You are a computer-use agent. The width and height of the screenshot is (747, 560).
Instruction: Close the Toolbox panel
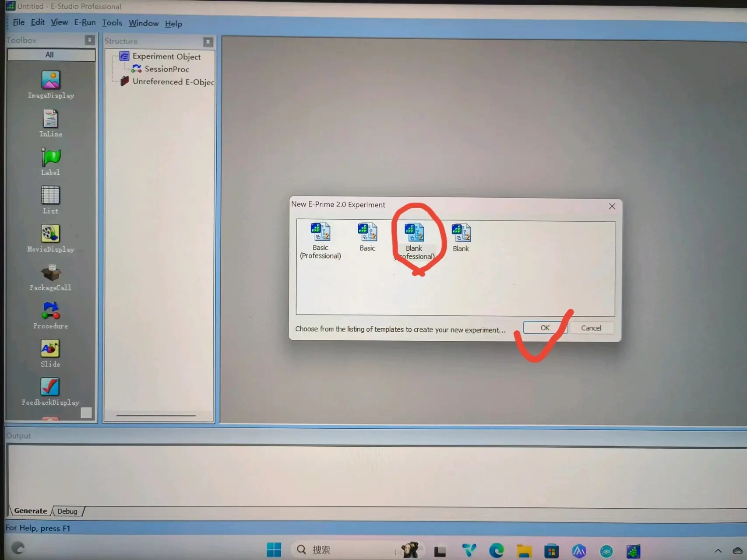90,40
